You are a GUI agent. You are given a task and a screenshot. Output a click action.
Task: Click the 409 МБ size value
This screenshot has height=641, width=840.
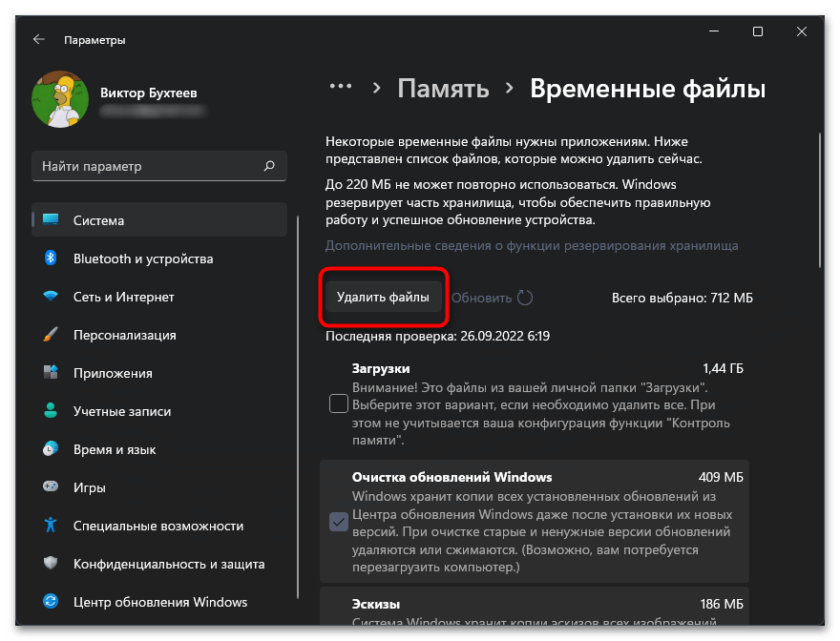721,477
